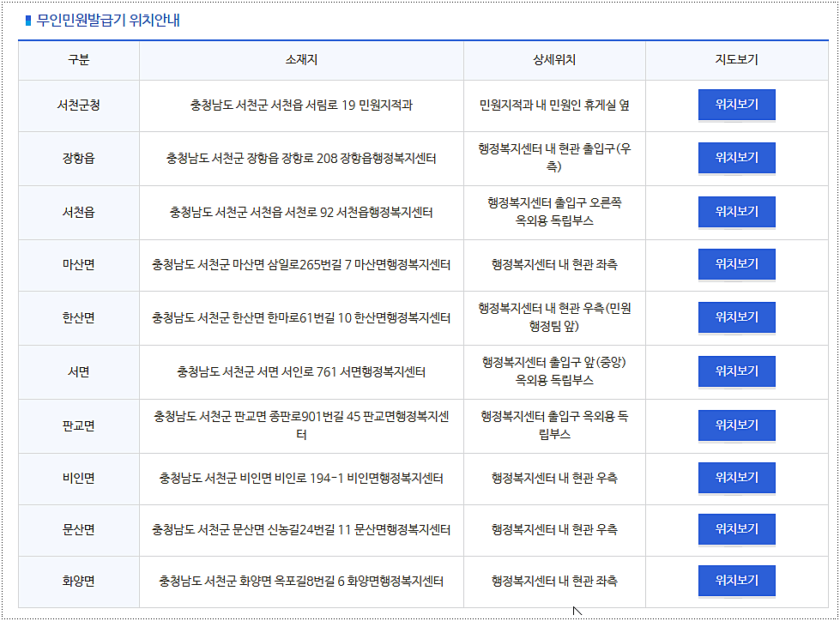Click 위치보기 button for 판교면

(736, 425)
